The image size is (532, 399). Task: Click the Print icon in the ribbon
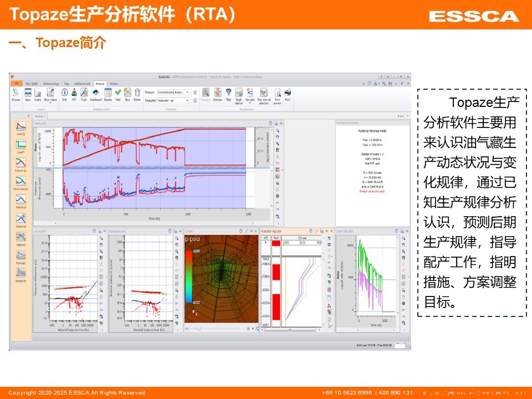(288, 94)
